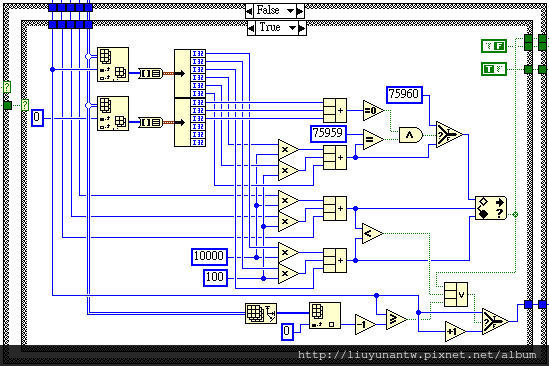This screenshot has width=549, height=366.
Task: Click the inner case selector terminal question mark
Action: click(x=25, y=105)
